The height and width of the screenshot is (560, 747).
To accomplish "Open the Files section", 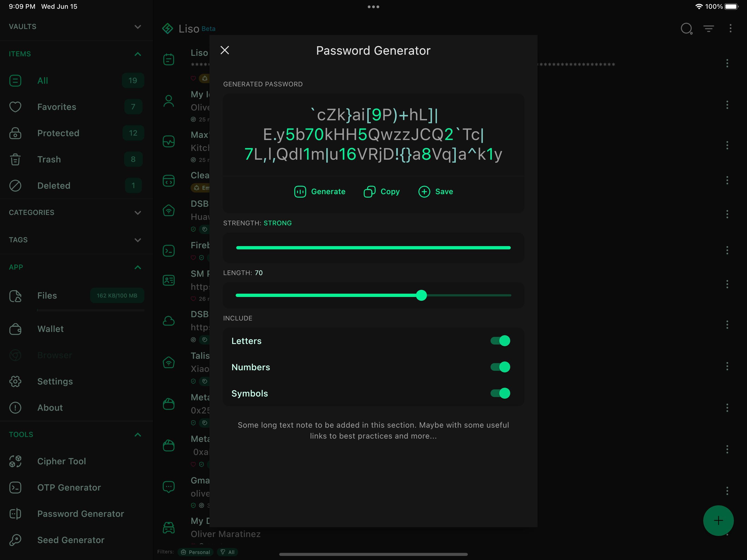I will tap(47, 296).
